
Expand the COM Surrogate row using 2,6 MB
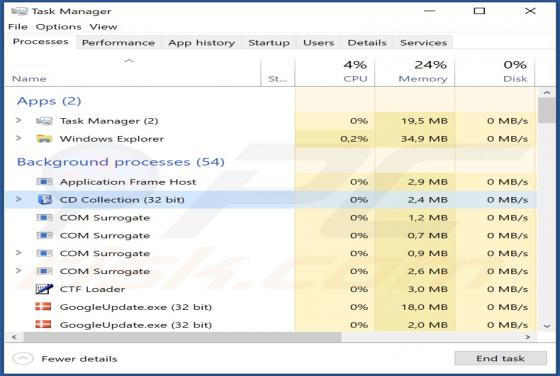(19, 271)
